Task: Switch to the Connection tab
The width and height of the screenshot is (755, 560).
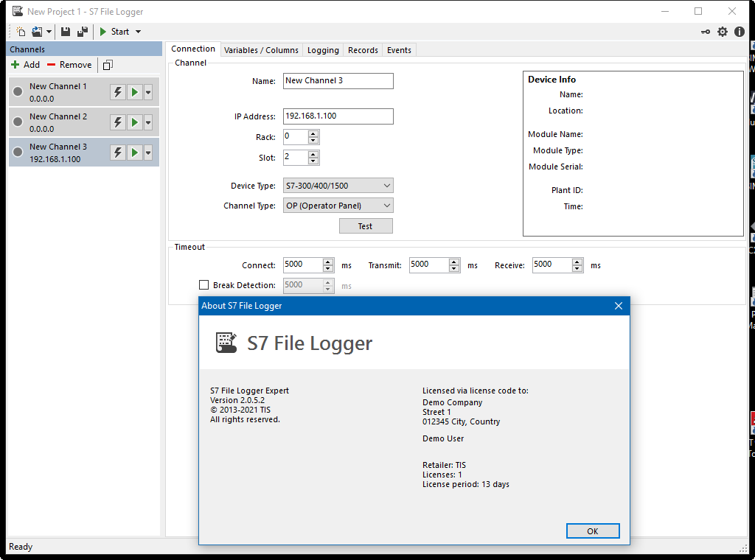Action: point(193,49)
